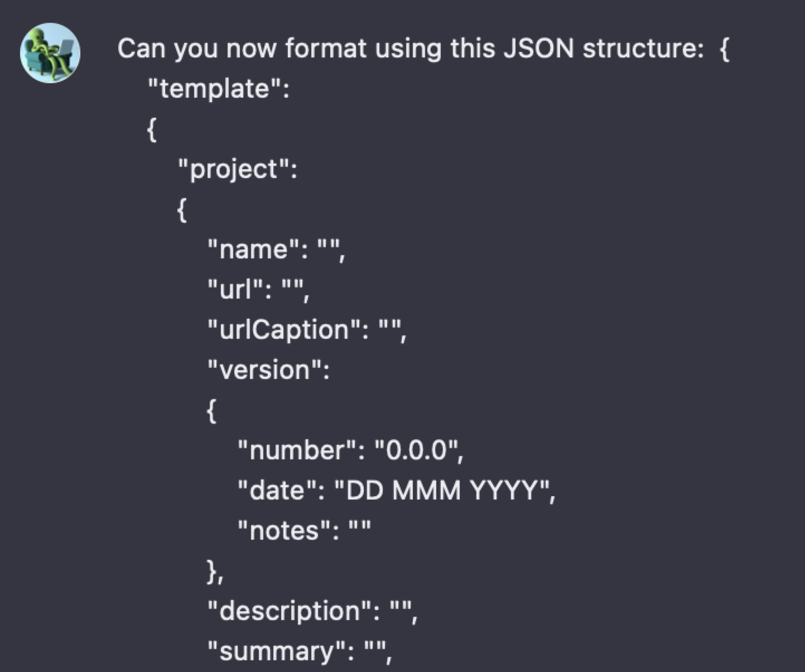This screenshot has width=805, height=672.
Task: Click the "urlCaption" key
Action: coord(285,330)
